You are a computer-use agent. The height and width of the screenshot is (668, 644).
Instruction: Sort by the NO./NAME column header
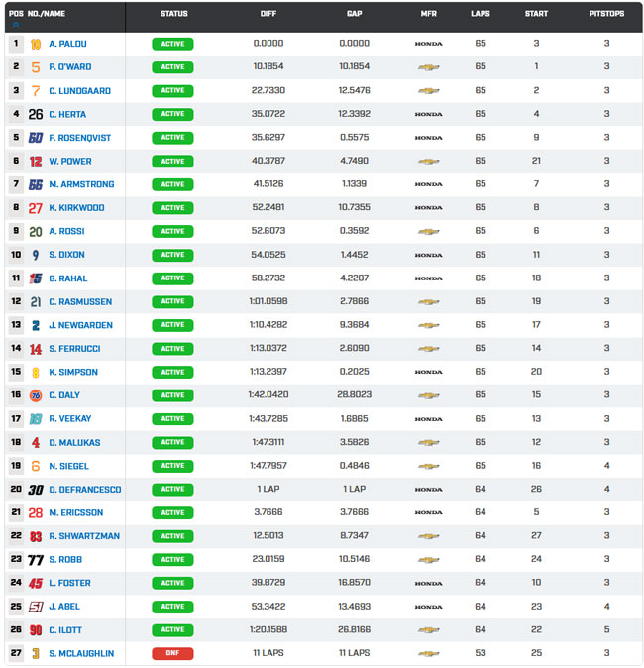(47, 14)
